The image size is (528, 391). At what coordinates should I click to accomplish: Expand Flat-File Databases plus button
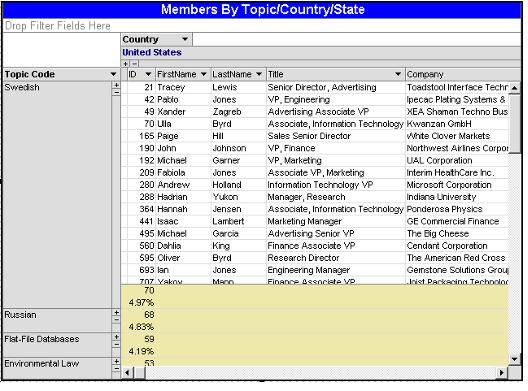pyautogui.click(x=116, y=337)
